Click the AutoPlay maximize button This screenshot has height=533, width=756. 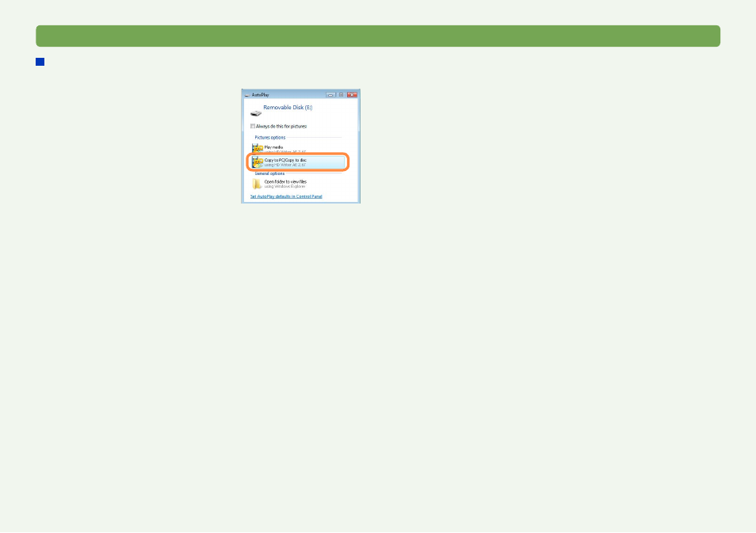click(x=341, y=94)
